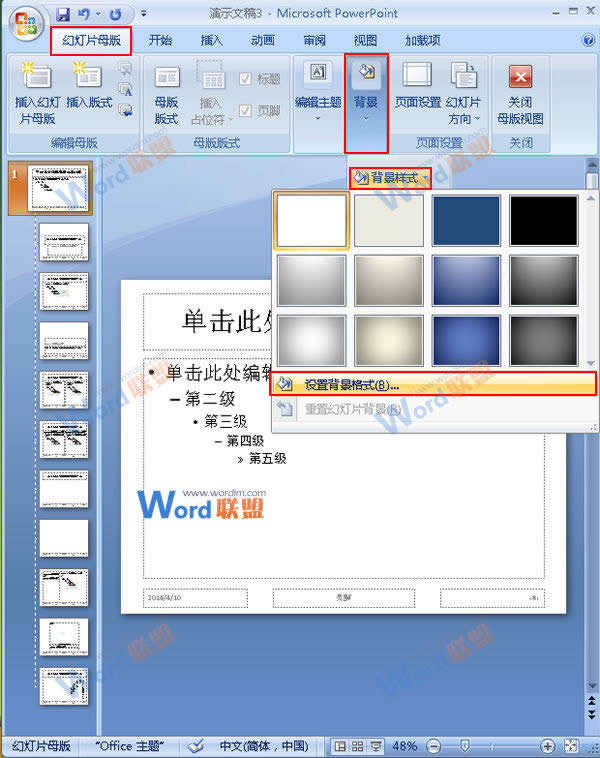Click Insert Slide Master (插入幻灯片母版)
The width and height of the screenshot is (600, 758).
[38, 93]
